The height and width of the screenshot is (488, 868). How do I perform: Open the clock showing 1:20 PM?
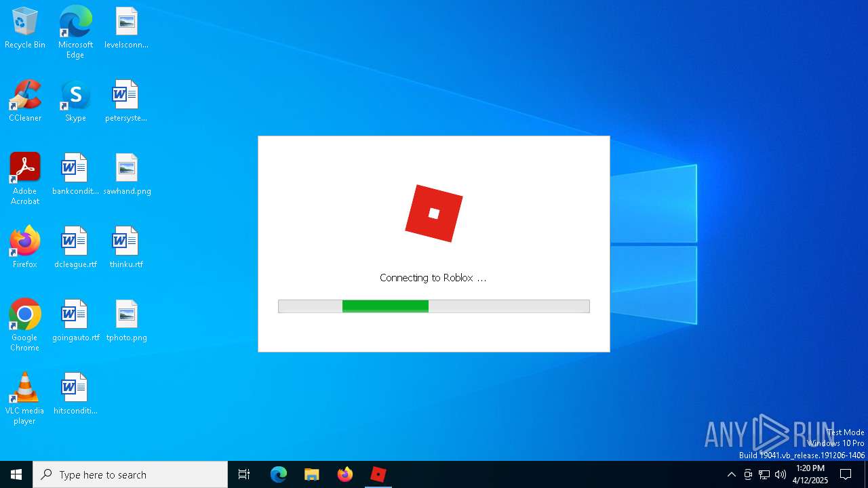point(810,474)
